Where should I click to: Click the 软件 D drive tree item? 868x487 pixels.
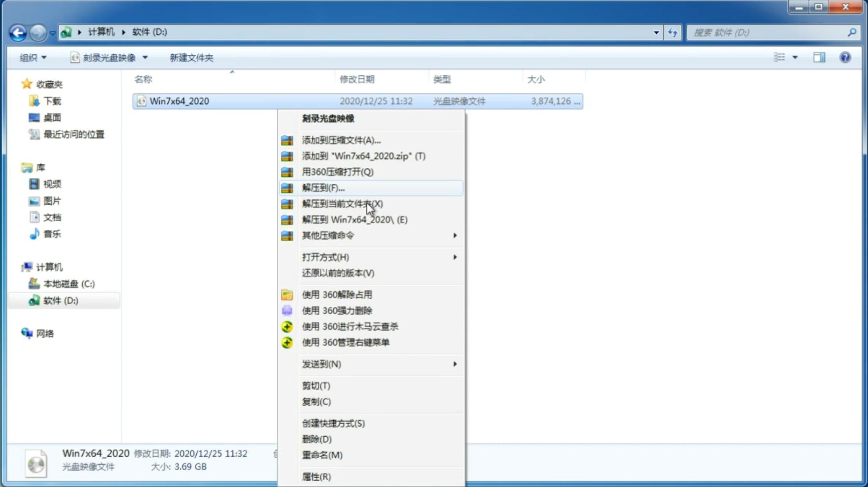coord(60,300)
